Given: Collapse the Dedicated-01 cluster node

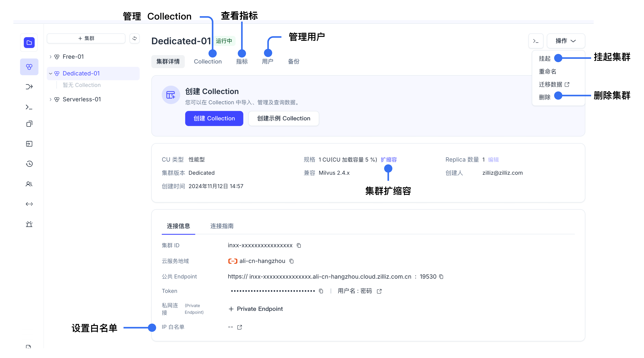Looking at the screenshot, I should point(50,73).
